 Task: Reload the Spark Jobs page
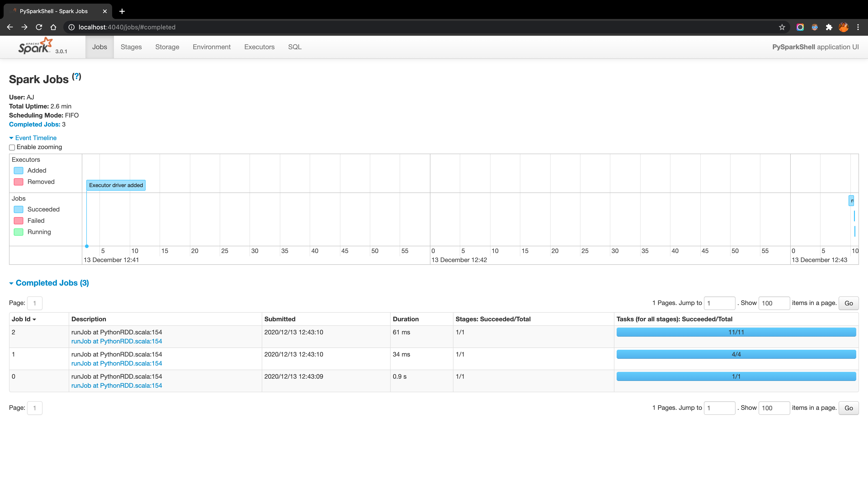(x=39, y=27)
